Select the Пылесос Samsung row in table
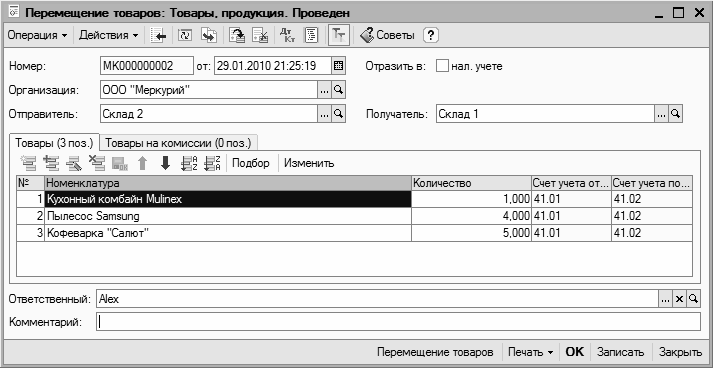The image size is (713, 368). coord(355,216)
